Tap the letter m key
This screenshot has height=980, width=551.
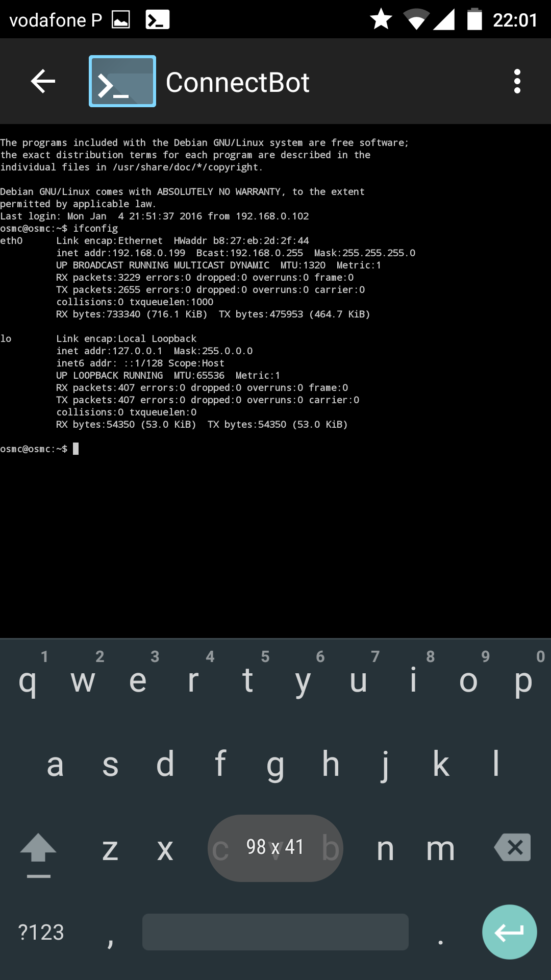pyautogui.click(x=440, y=849)
